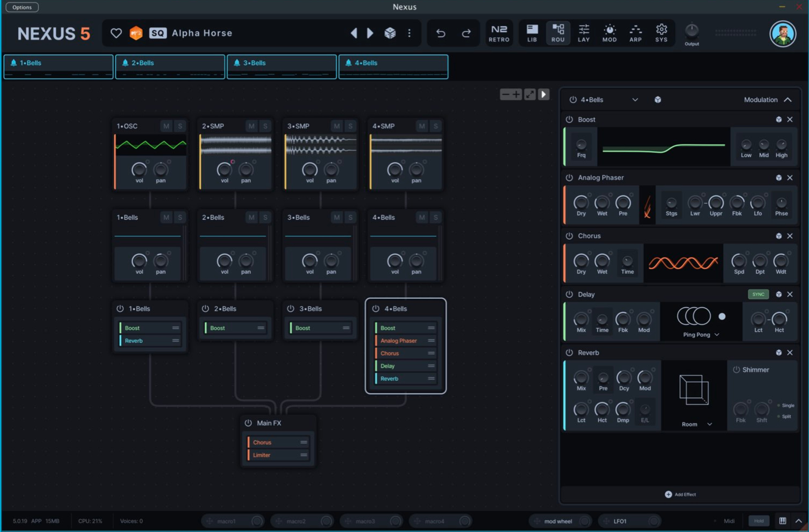Select the 1•Bells layer strip

(58, 67)
